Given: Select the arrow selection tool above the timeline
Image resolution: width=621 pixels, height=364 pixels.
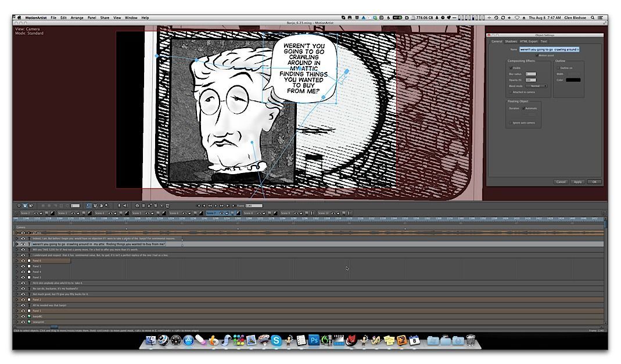Looking at the screenshot, I should pos(88,206).
